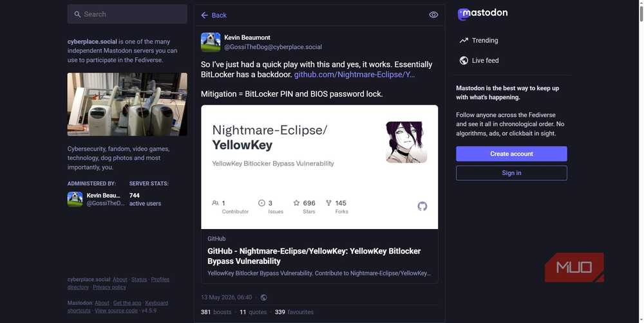
Task: Open the Trending section
Action: 478,41
